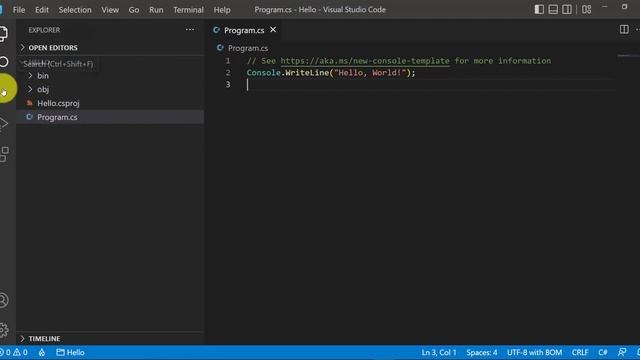Change end of line sequence CRLF
The image size is (640, 360).
tap(580, 352)
